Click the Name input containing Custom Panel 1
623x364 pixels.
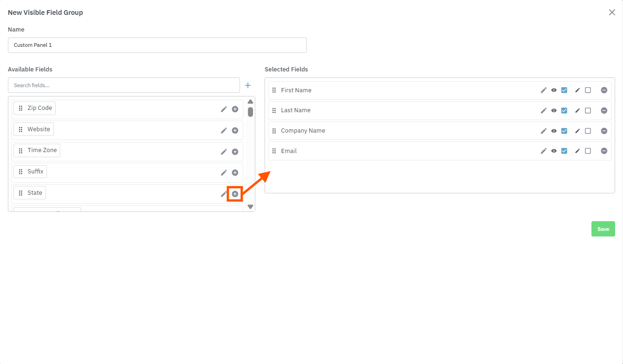tap(157, 45)
